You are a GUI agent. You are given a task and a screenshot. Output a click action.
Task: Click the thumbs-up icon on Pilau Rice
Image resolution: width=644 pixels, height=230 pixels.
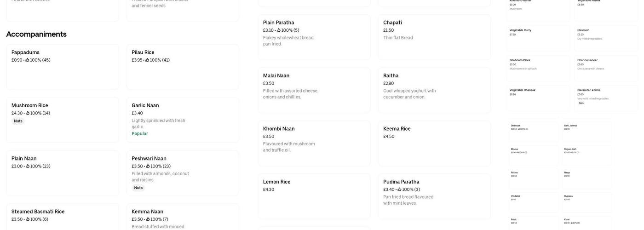click(x=148, y=60)
